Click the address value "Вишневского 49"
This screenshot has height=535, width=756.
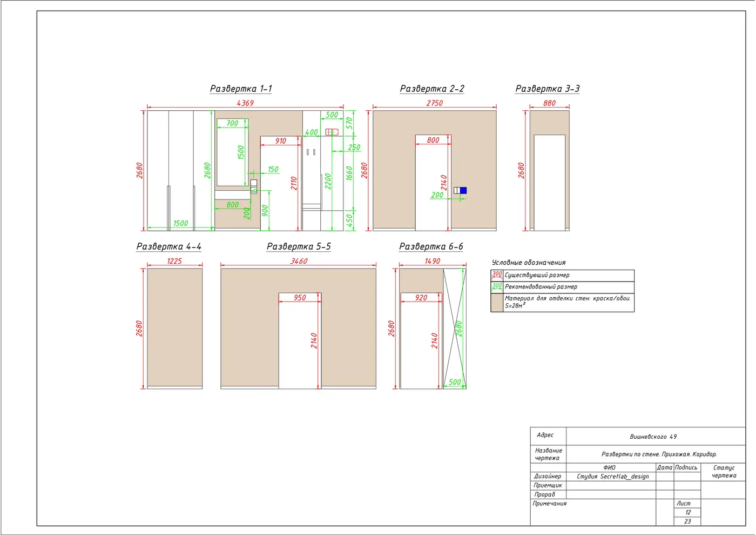click(653, 437)
